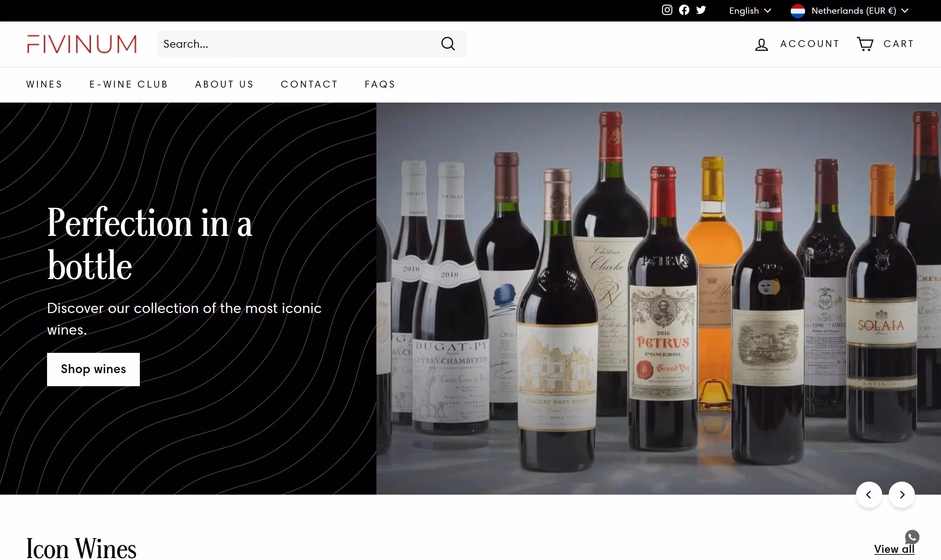Open the E-Wine Club page
The height and width of the screenshot is (560, 941).
click(129, 84)
